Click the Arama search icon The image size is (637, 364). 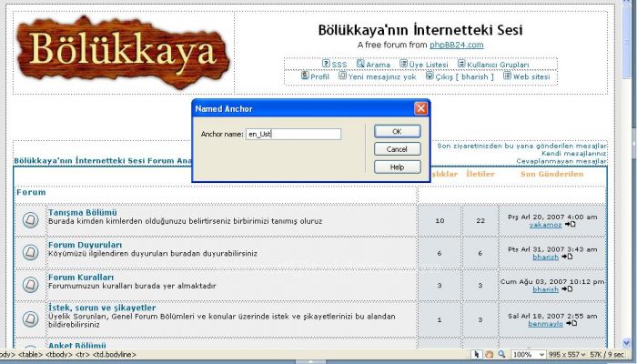click(360, 64)
